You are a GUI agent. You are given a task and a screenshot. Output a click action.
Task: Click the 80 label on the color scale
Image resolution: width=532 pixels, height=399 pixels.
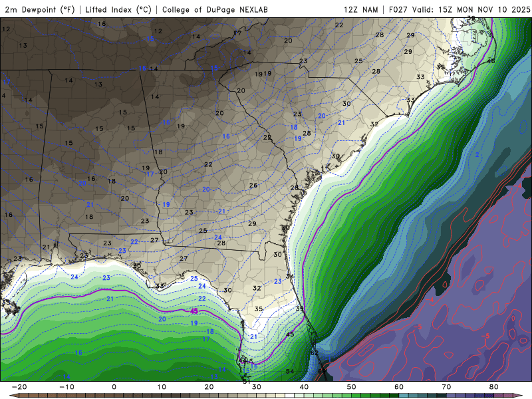click(x=494, y=387)
